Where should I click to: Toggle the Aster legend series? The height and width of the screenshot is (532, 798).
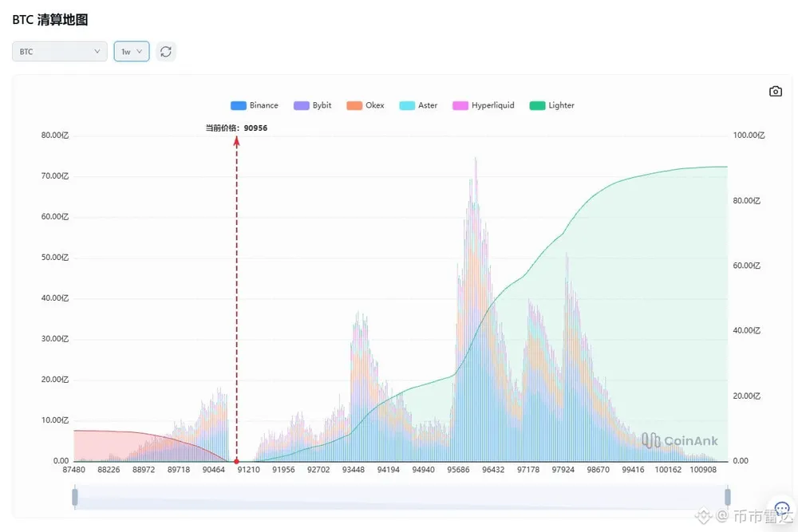point(418,105)
